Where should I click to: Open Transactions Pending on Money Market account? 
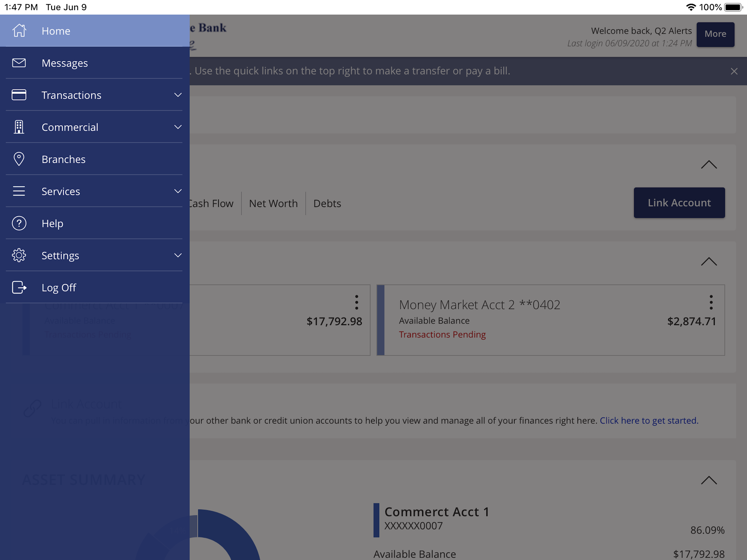pos(442,334)
